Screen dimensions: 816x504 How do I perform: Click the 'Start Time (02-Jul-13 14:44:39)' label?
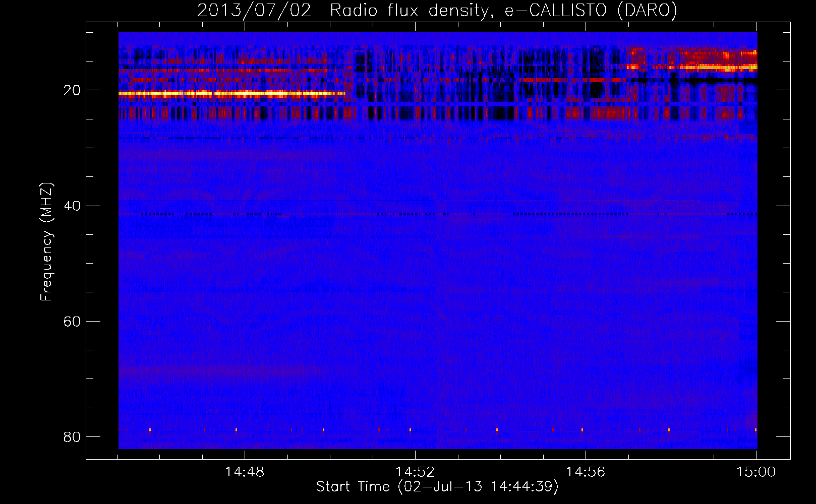click(x=437, y=487)
